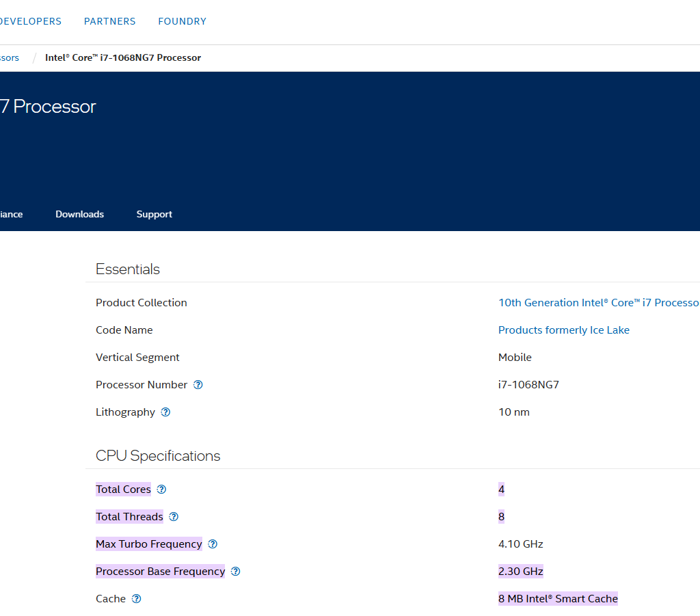700x616 pixels.
Task: Switch to the Downloads tab
Action: click(79, 214)
